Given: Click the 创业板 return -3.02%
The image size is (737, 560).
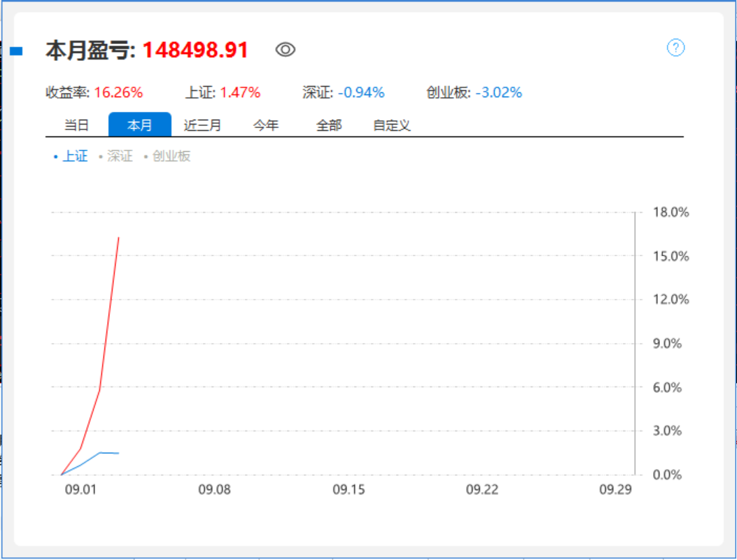Looking at the screenshot, I should 499,92.
